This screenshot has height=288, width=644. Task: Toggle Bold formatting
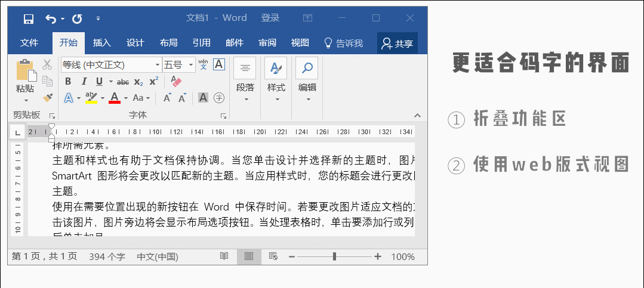pos(68,82)
